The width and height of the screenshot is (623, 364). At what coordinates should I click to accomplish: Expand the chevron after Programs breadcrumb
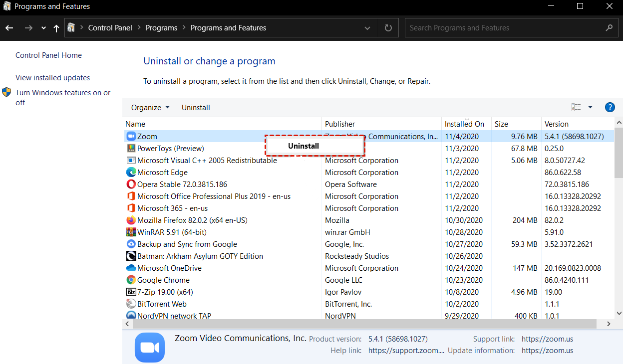[x=184, y=28]
